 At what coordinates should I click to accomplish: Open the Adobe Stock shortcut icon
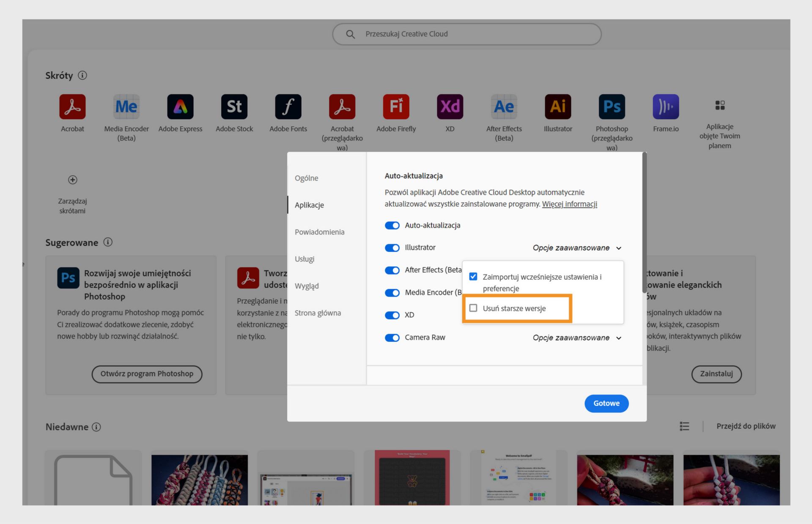234,106
